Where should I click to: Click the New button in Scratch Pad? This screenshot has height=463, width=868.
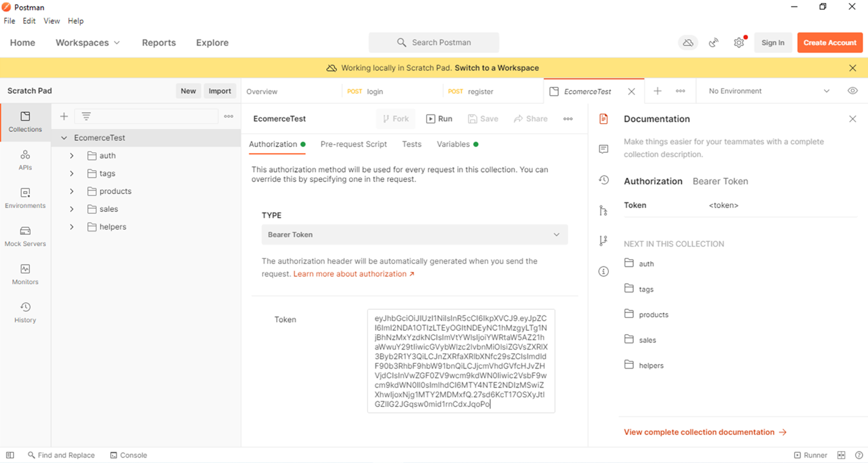188,91
